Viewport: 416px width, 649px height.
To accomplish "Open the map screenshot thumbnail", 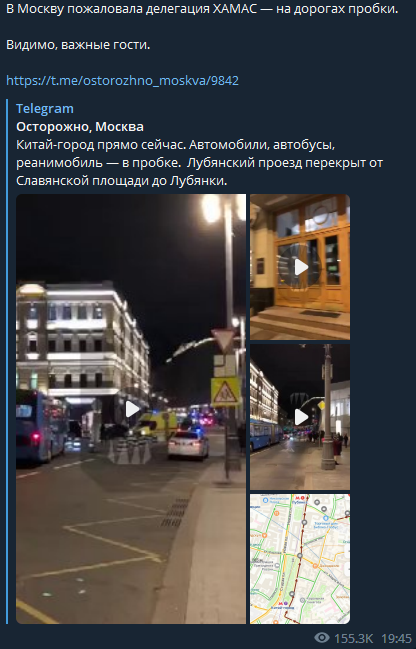I will [x=300, y=559].
